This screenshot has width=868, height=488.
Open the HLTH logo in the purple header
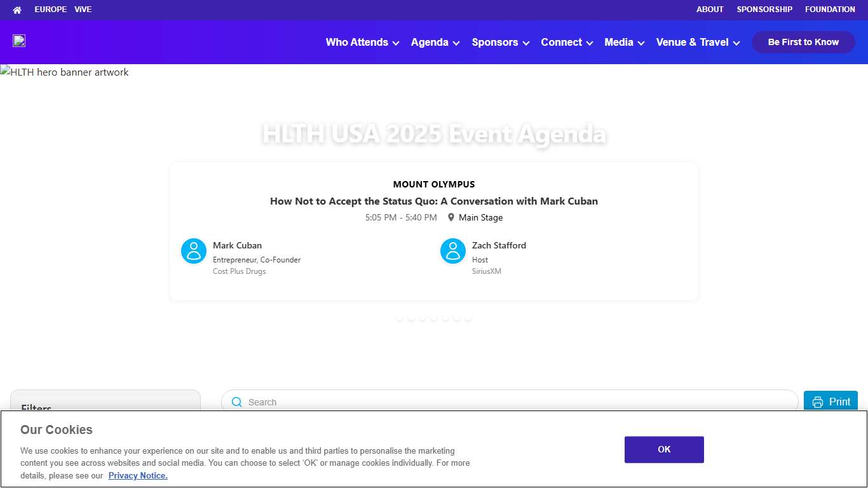[x=18, y=40]
